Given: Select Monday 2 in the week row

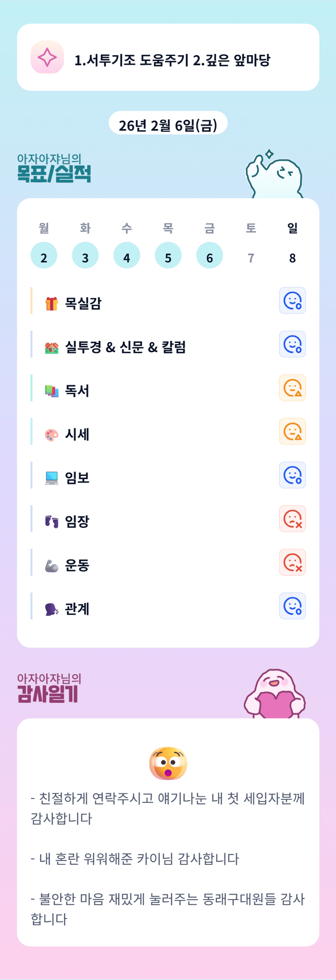Looking at the screenshot, I should pos(44,256).
